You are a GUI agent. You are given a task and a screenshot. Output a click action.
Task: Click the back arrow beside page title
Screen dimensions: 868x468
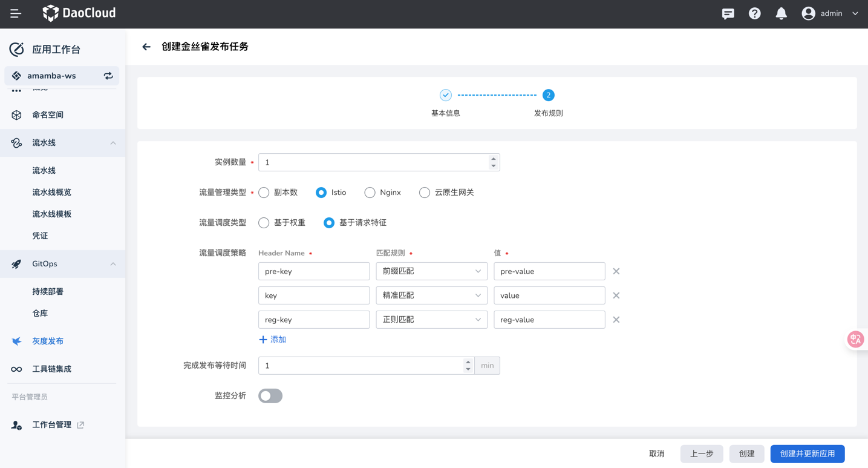coord(146,47)
